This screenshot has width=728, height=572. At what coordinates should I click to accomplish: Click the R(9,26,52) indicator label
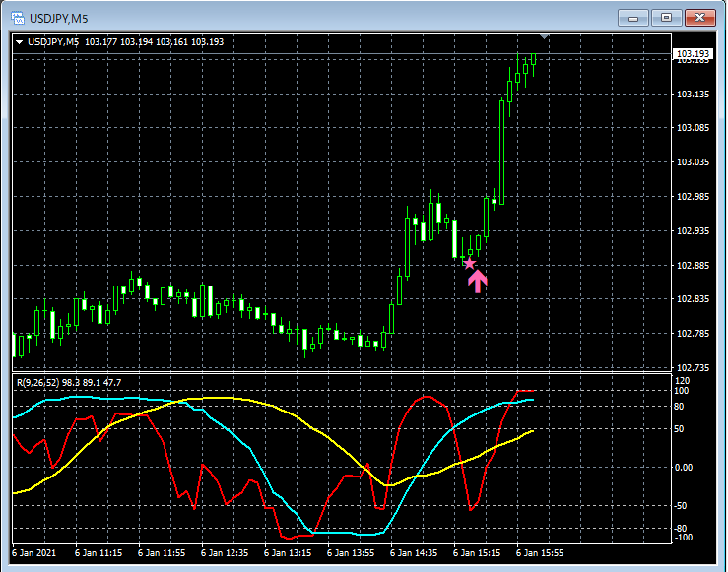67,382
